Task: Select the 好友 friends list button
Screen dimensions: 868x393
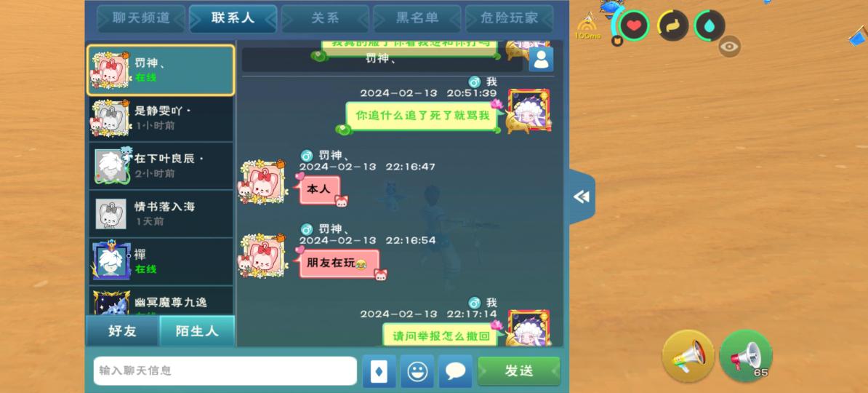Action: pyautogui.click(x=122, y=331)
